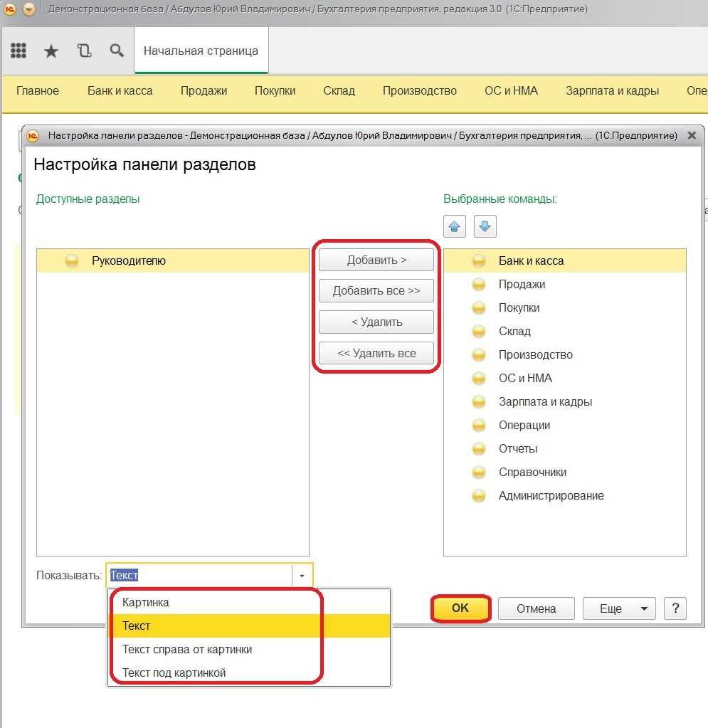Click the 1C main menu dropdown icon
The height and width of the screenshot is (728, 708).
click(x=28, y=10)
